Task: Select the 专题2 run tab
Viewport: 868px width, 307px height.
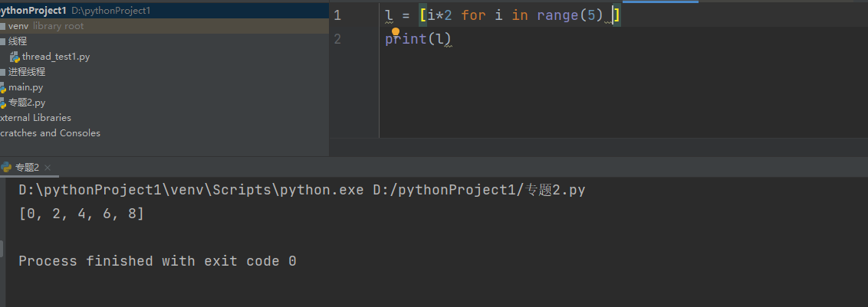Action: pyautogui.click(x=27, y=168)
